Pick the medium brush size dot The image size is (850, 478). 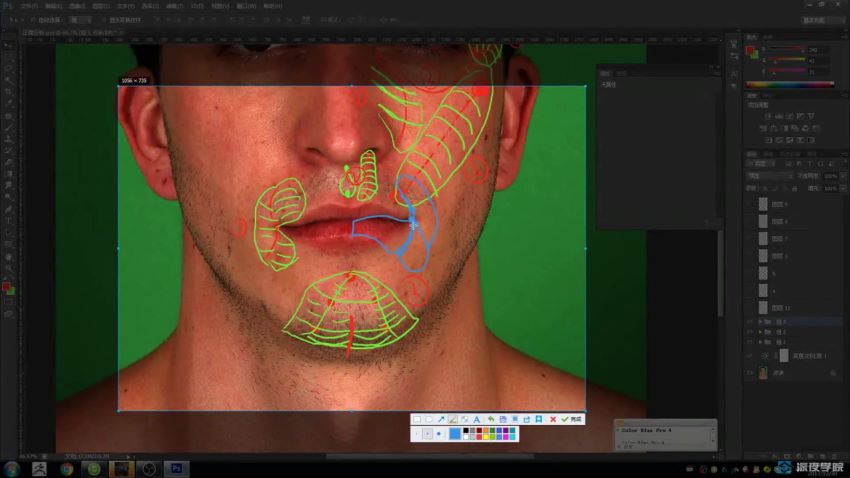pyautogui.click(x=428, y=434)
